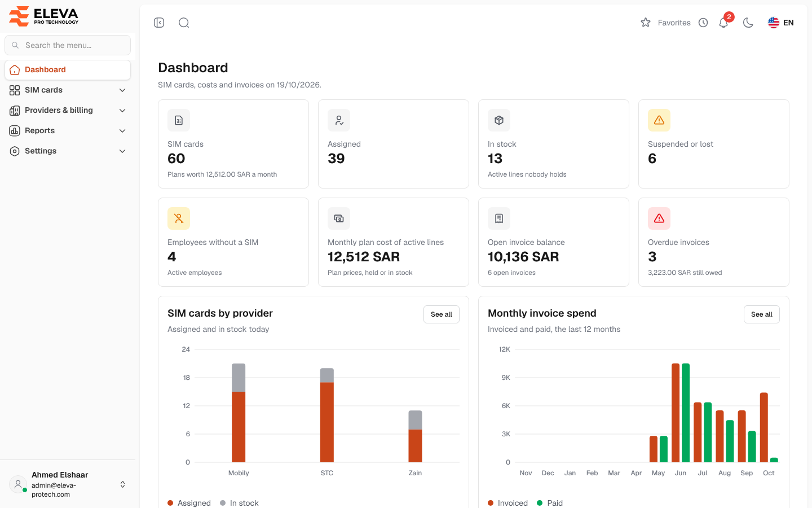Viewport: 812px width, 508px height.
Task: Expand the Settings menu chevron
Action: [122, 151]
